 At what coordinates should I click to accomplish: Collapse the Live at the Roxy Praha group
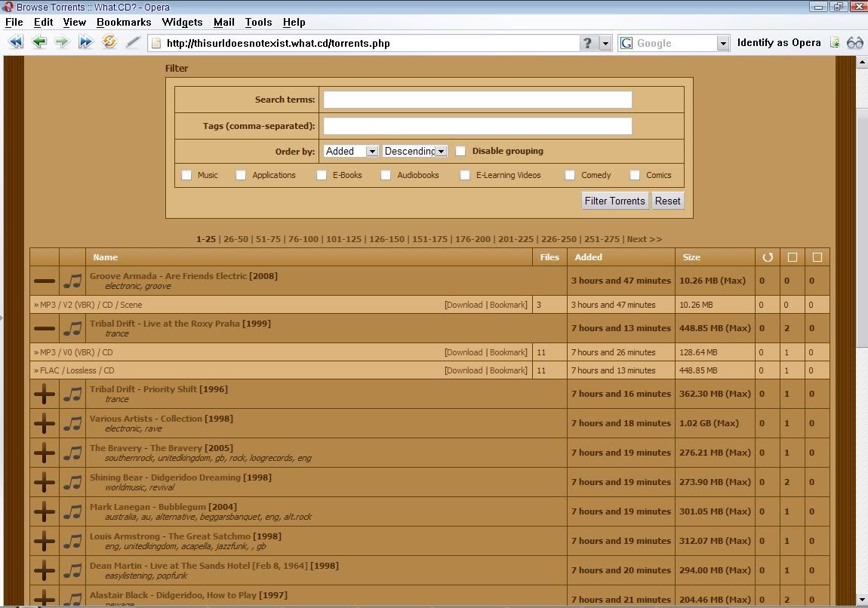(x=45, y=329)
